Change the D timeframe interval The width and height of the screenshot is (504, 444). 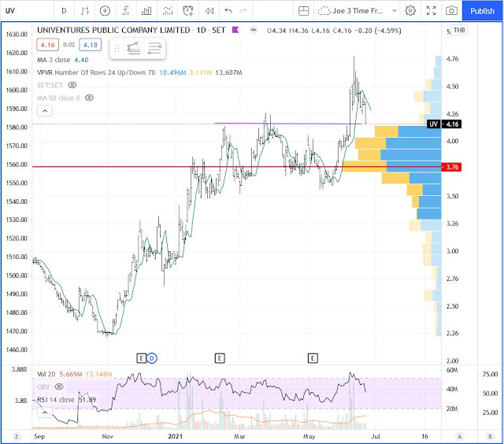coord(64,11)
